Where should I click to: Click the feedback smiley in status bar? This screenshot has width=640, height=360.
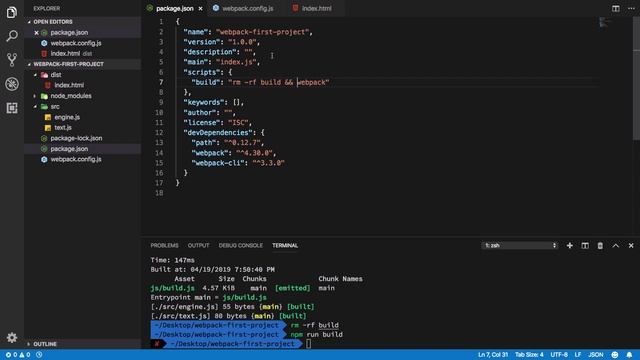[x=615, y=355]
